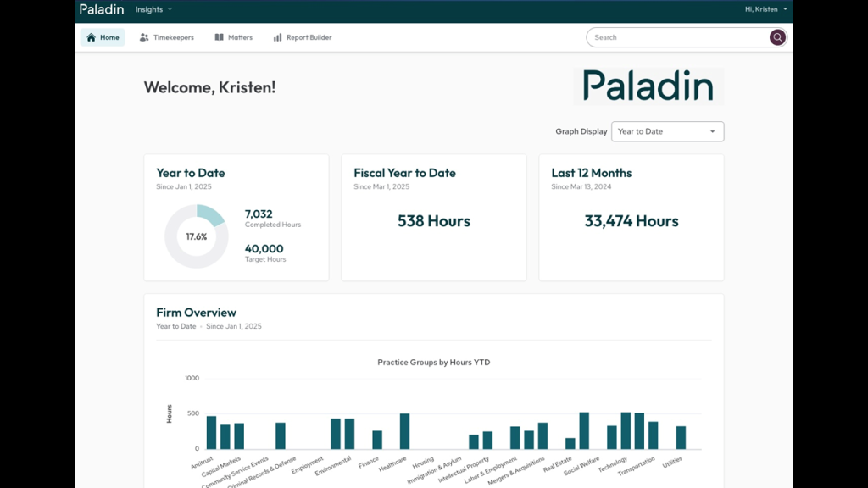
Task: Click the large Paladin banner logo
Action: (x=648, y=86)
